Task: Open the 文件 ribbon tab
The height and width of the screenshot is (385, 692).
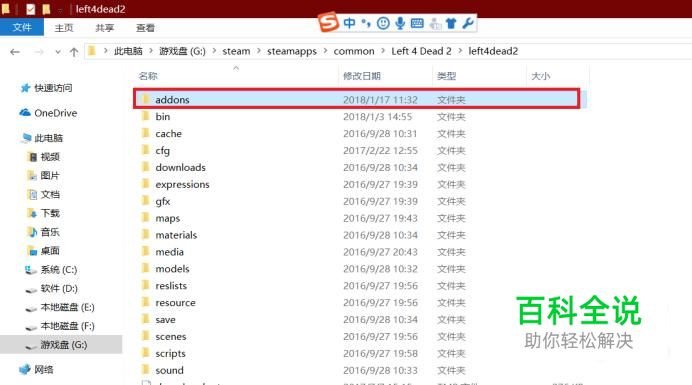Action: 22,27
